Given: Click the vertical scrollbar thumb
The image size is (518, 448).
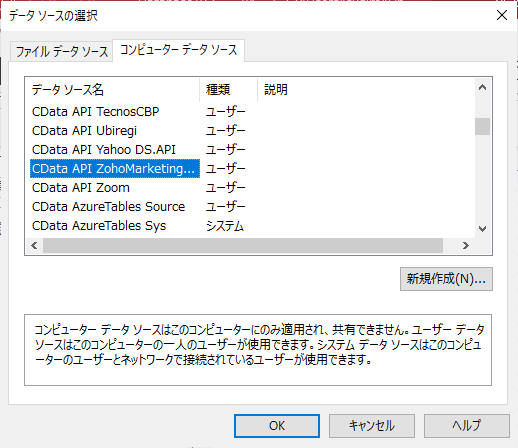Looking at the screenshot, I should [482, 126].
